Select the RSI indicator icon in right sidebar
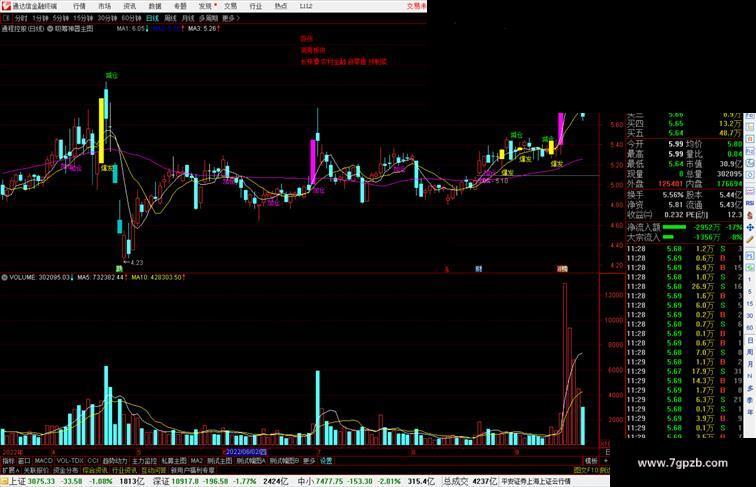 pyautogui.click(x=750, y=203)
